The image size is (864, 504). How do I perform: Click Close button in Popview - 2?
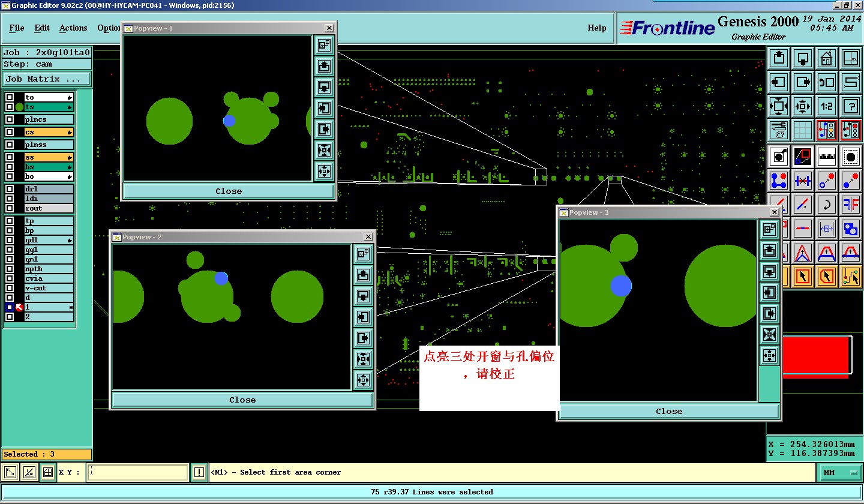(242, 400)
